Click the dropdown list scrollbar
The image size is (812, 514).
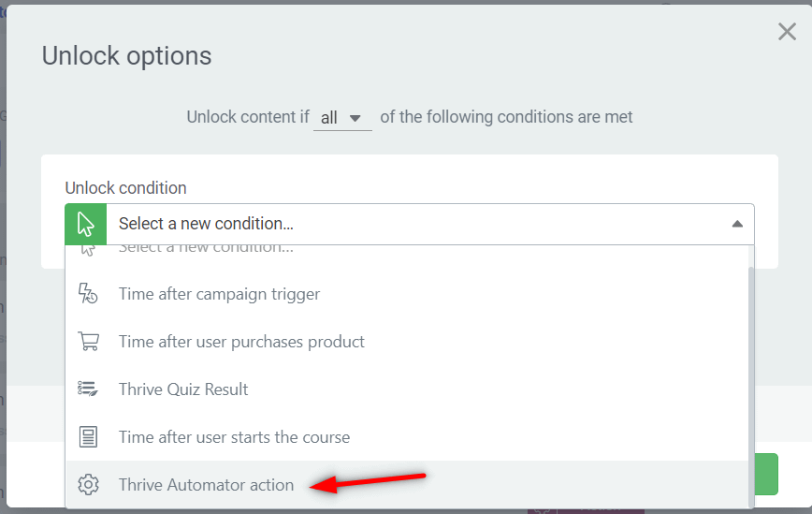pos(750,374)
